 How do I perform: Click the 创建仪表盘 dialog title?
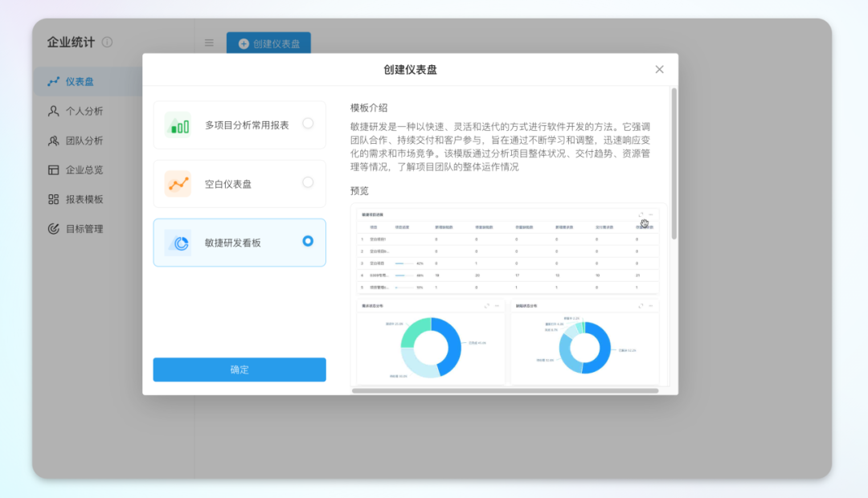(x=410, y=70)
